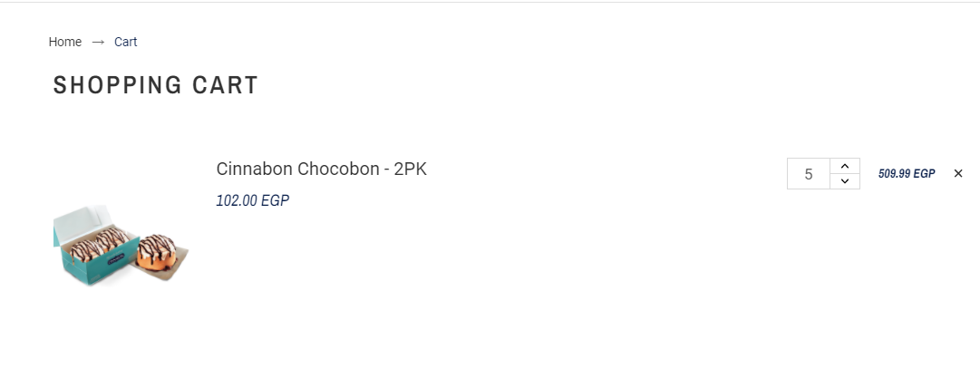Remove Cinnabon Chocobon from the cart
The image size is (980, 378).
pos(958,174)
